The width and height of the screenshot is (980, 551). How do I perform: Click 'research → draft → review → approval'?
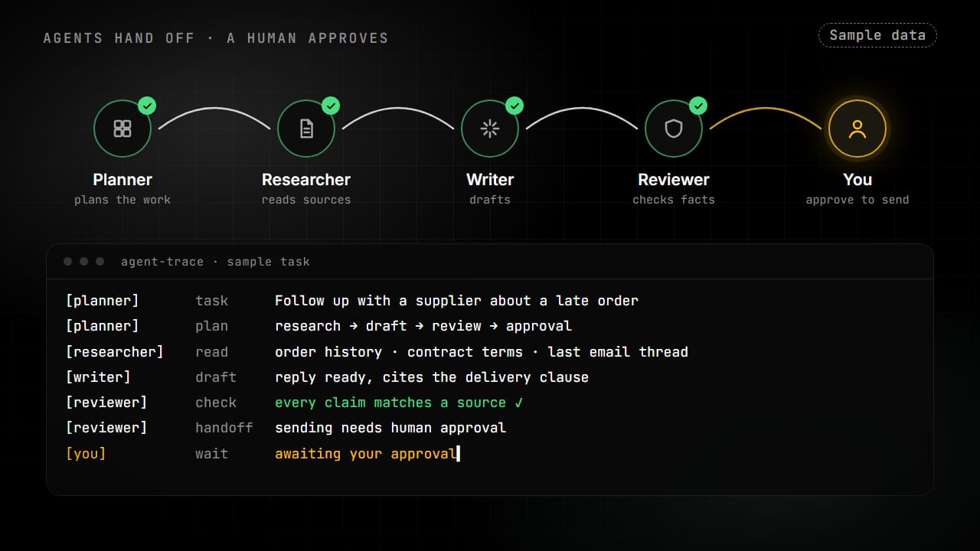coord(423,326)
